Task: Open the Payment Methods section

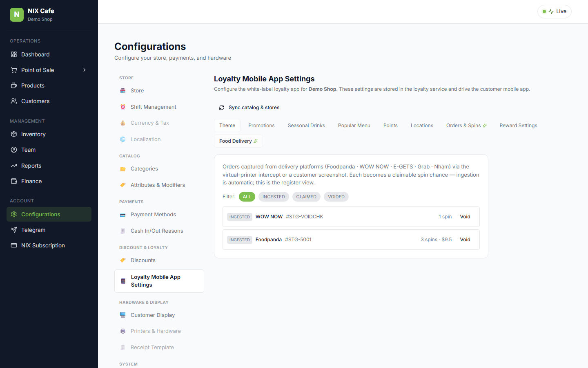Action: 159,215
